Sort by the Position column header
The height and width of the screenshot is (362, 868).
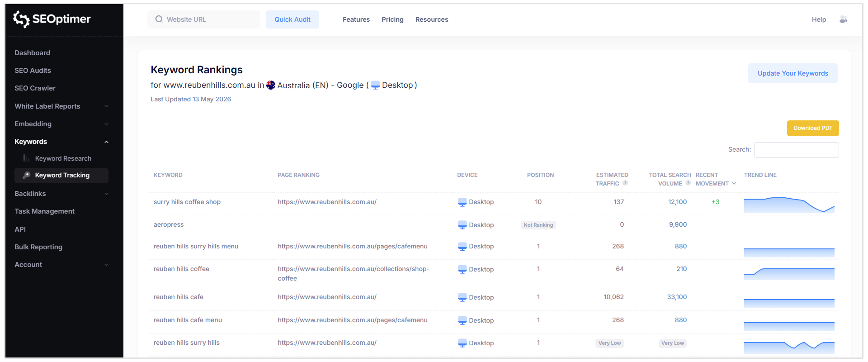click(540, 175)
